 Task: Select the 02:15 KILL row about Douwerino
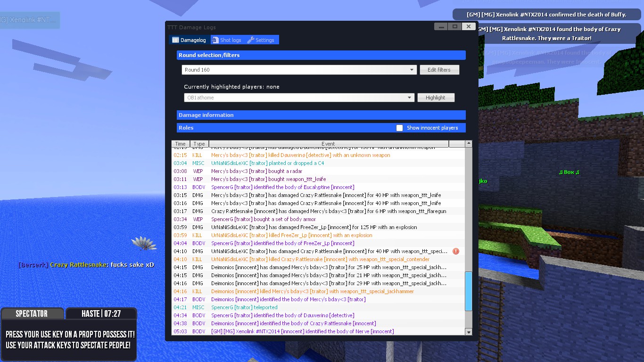pyautogui.click(x=318, y=155)
